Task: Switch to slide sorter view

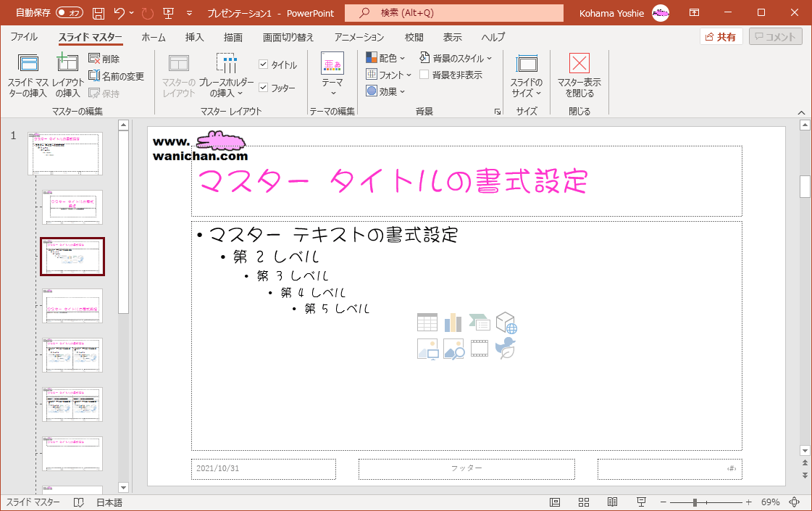Action: click(584, 502)
